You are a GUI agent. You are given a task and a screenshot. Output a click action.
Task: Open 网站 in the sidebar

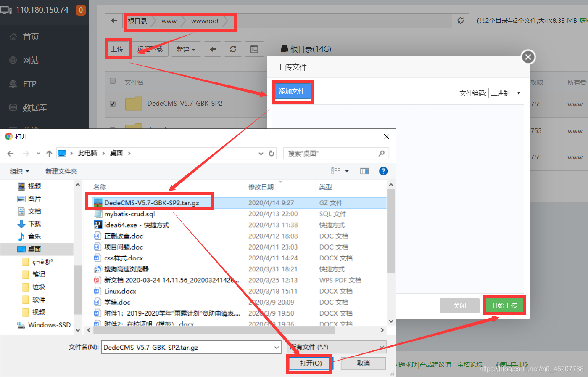(x=30, y=60)
